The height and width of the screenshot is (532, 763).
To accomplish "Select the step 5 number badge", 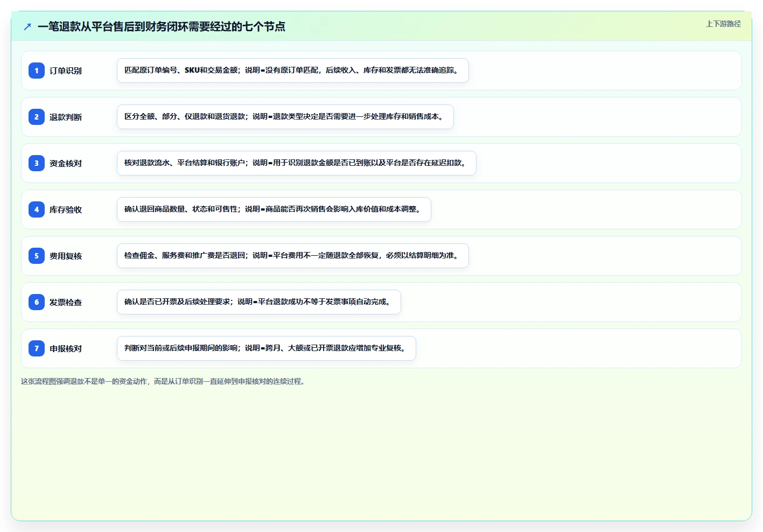I will click(x=37, y=256).
